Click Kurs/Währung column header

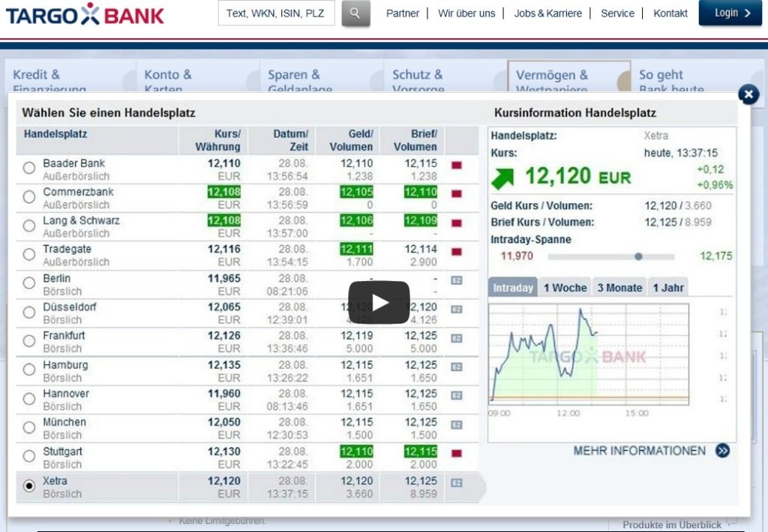(x=213, y=140)
